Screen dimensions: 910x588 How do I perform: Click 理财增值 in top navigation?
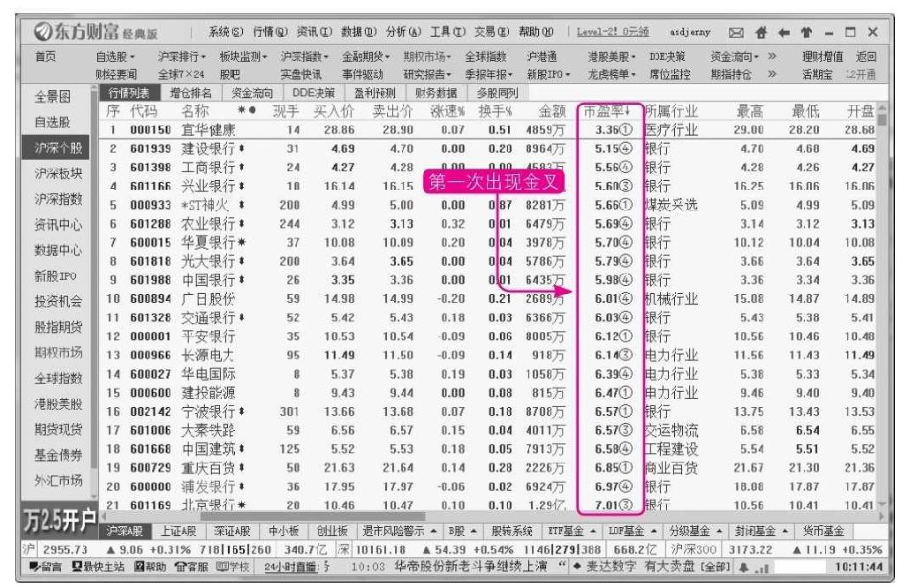pyautogui.click(x=822, y=57)
